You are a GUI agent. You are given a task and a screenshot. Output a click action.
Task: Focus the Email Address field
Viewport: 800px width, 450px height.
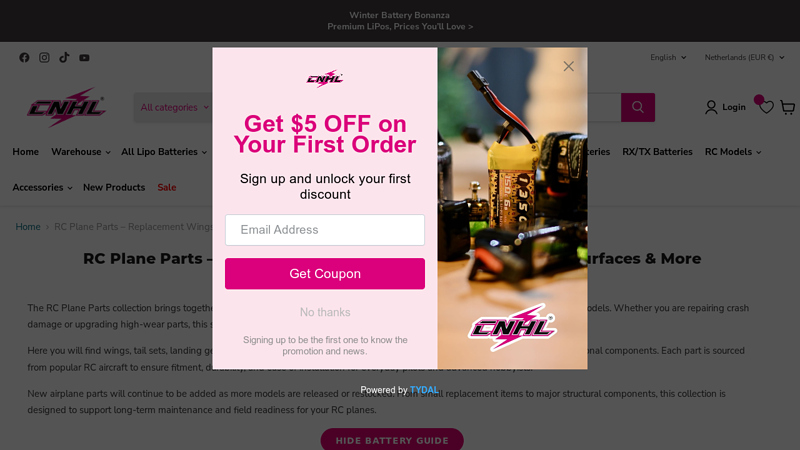[x=325, y=230]
